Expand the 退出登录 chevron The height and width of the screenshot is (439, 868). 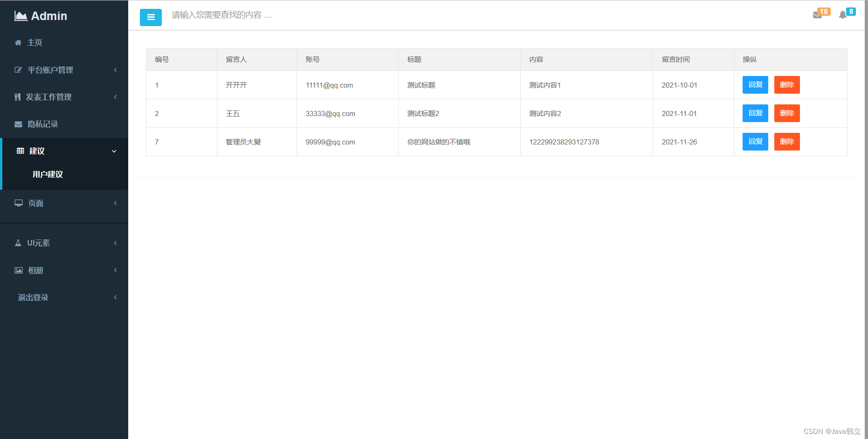115,297
